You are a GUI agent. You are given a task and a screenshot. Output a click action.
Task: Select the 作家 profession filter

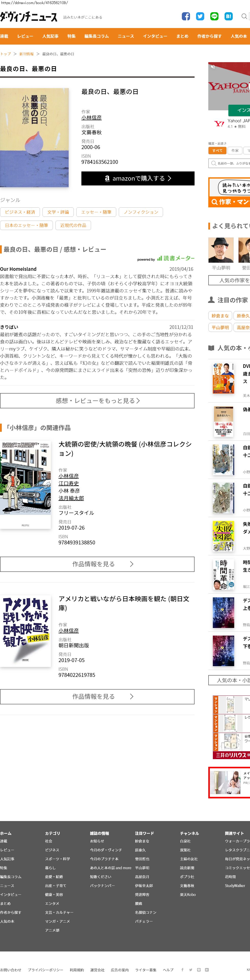235,150
